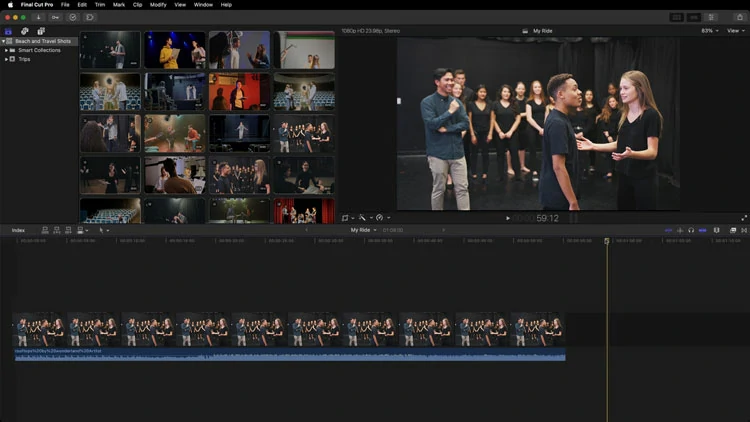Select the Beach and Travel Shots library
The width and height of the screenshot is (750, 422).
tap(42, 41)
